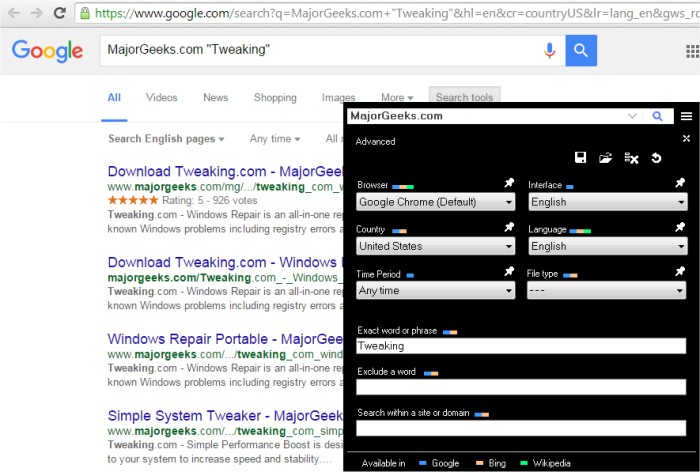Viewport: 700px width, 472px height.
Task: Click the browser forward arrow
Action: coord(37,13)
